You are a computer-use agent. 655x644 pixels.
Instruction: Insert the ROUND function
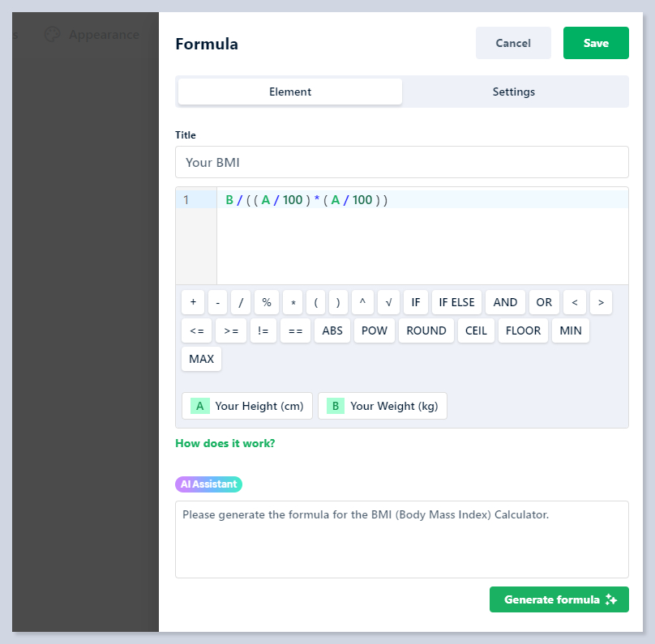(426, 331)
